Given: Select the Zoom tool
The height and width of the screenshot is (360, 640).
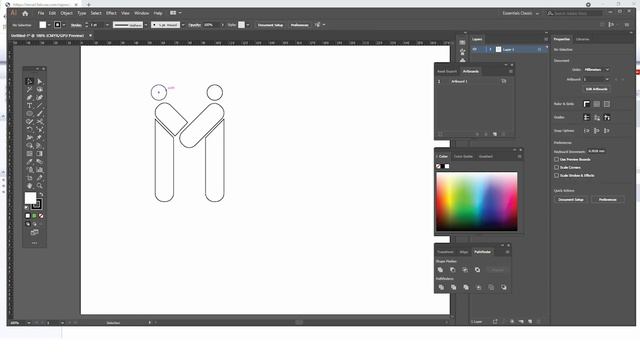Looking at the screenshot, I should tap(40, 186).
